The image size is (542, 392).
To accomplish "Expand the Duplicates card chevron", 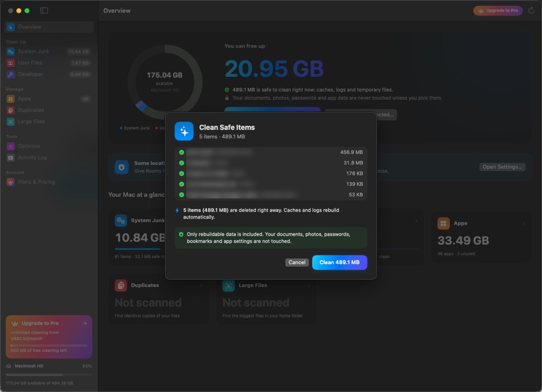I will (x=201, y=286).
